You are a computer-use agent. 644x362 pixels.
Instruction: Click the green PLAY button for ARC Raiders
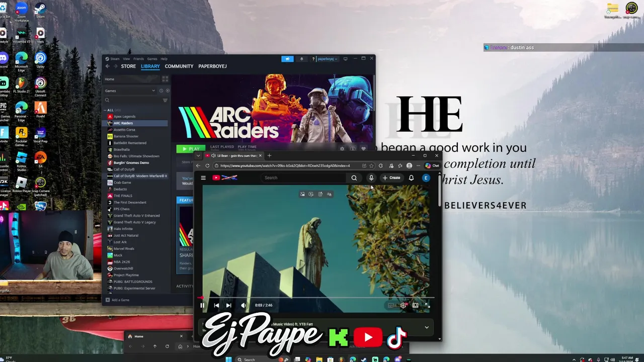pos(191,149)
